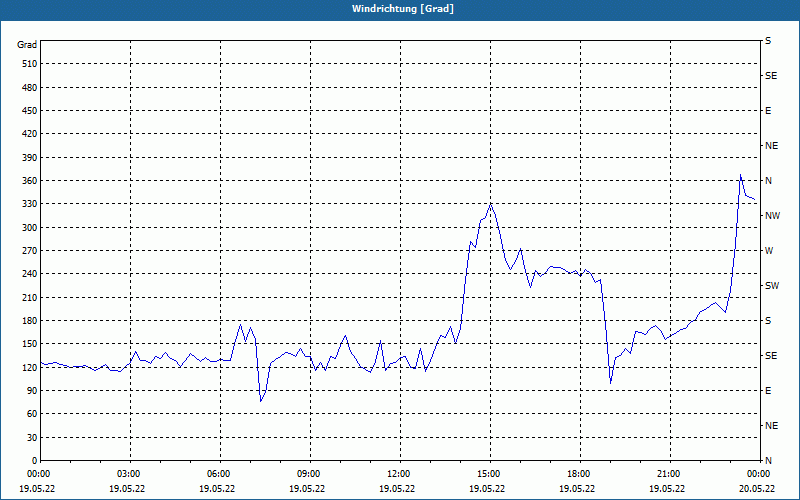
Task: Click the 09:00 time label
Action: tap(310, 473)
